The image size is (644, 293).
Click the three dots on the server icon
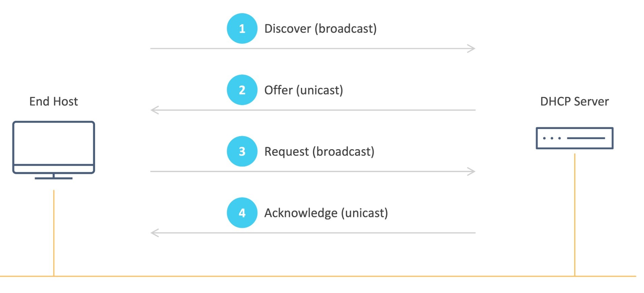pyautogui.click(x=552, y=138)
